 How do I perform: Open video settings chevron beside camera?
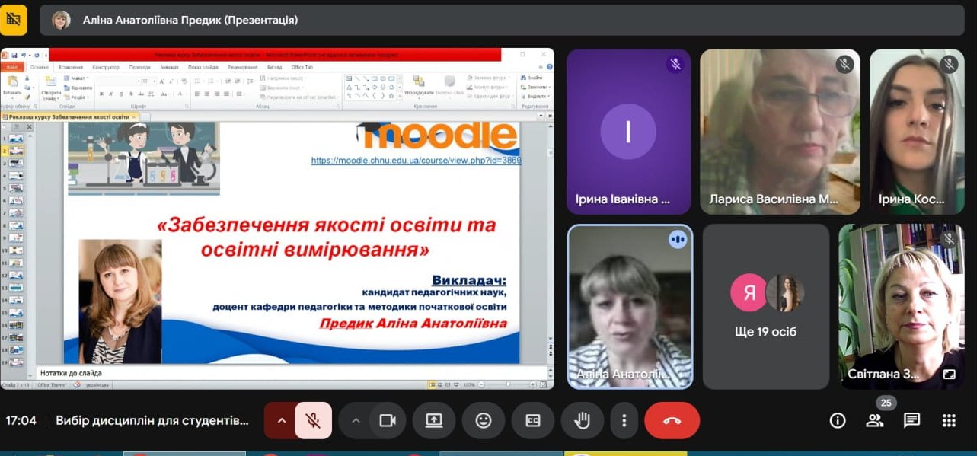355,420
